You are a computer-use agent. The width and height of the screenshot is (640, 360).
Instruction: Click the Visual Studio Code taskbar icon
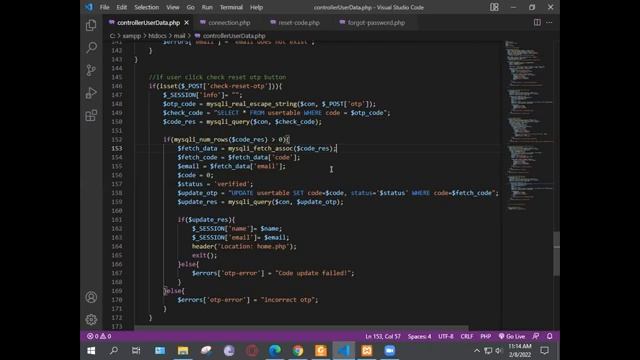[344, 350]
